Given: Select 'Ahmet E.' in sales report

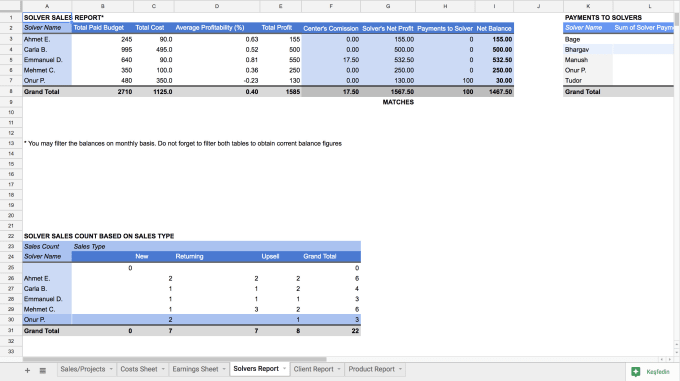Looking at the screenshot, I should (47, 39).
